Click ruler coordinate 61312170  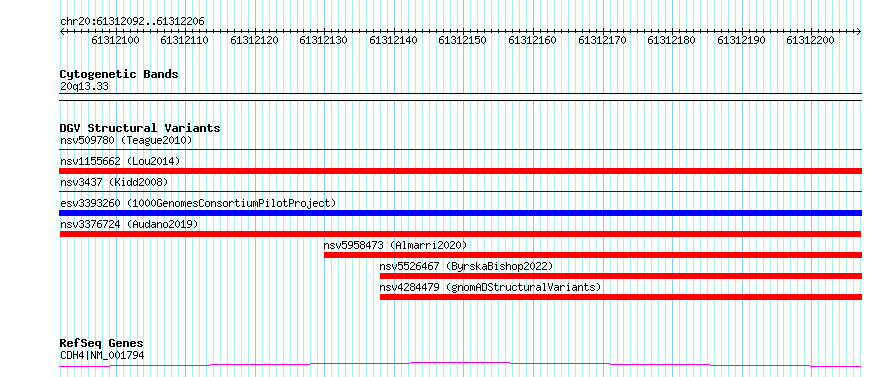[x=602, y=40]
